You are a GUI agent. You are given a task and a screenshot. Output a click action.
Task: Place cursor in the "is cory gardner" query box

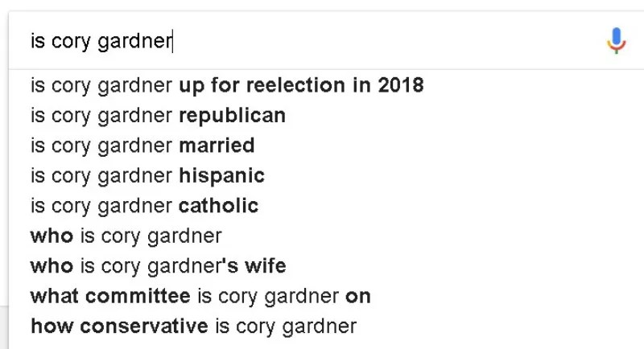click(x=306, y=41)
